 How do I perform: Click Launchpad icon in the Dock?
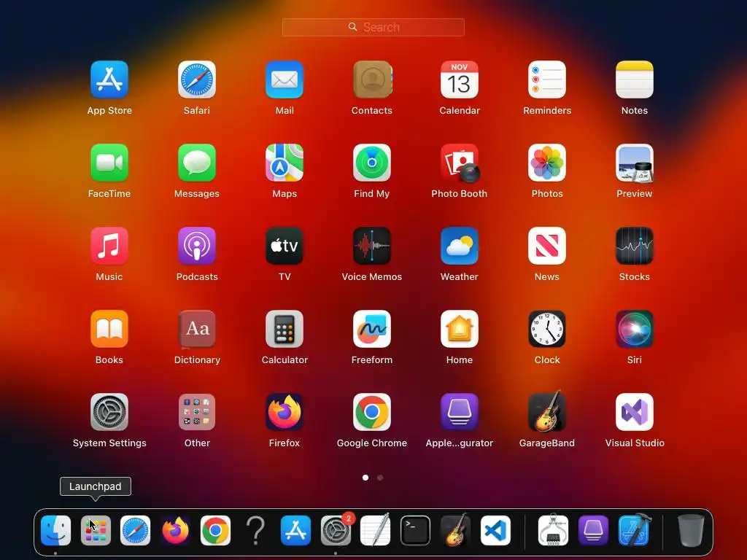pyautogui.click(x=96, y=531)
